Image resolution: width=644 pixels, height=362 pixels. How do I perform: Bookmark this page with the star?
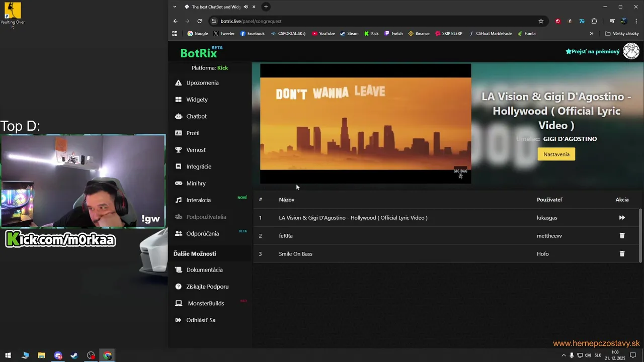541,21
